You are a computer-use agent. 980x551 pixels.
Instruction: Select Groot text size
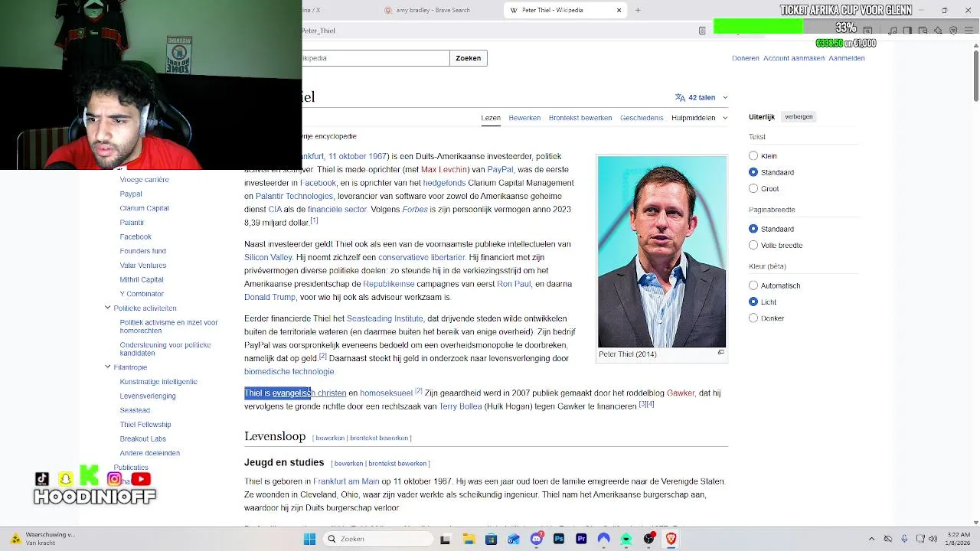click(x=753, y=188)
